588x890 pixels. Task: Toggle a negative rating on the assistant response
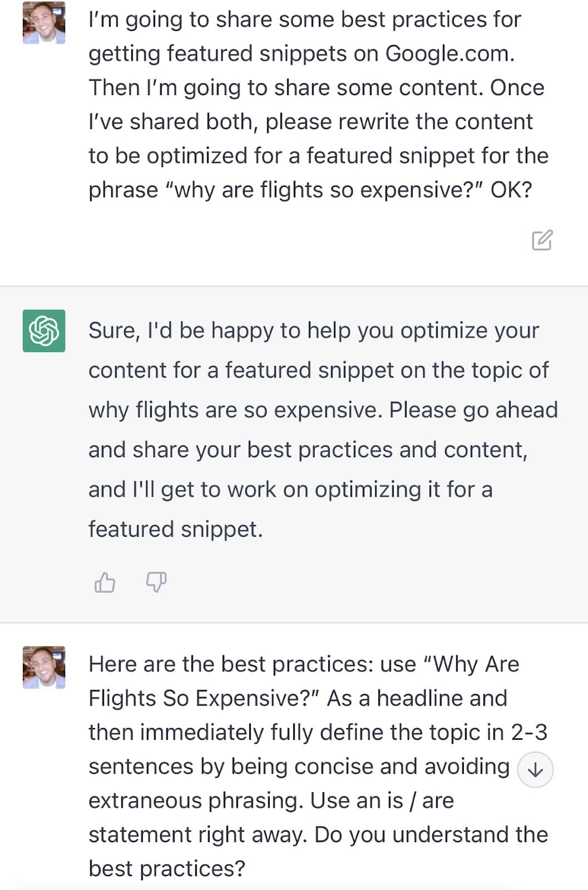(x=155, y=583)
